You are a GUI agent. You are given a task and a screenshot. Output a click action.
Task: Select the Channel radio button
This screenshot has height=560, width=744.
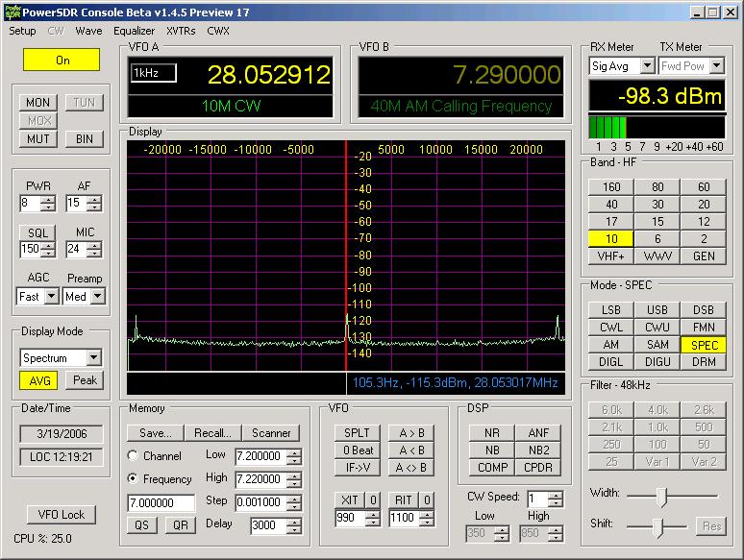(134, 455)
